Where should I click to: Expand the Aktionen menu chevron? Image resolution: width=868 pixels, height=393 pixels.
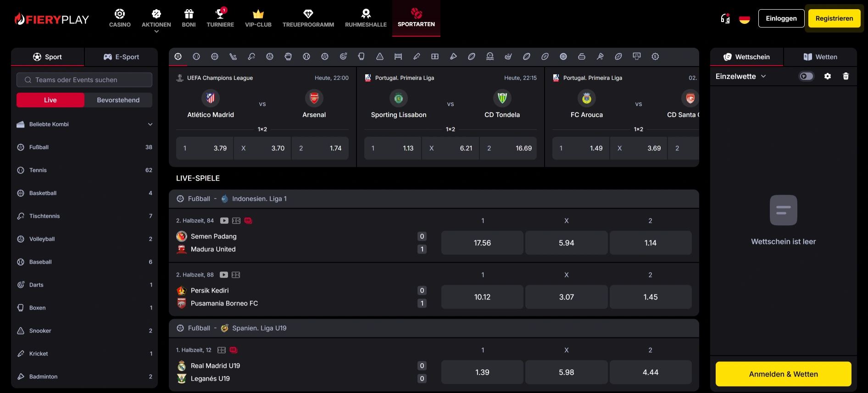pyautogui.click(x=156, y=32)
